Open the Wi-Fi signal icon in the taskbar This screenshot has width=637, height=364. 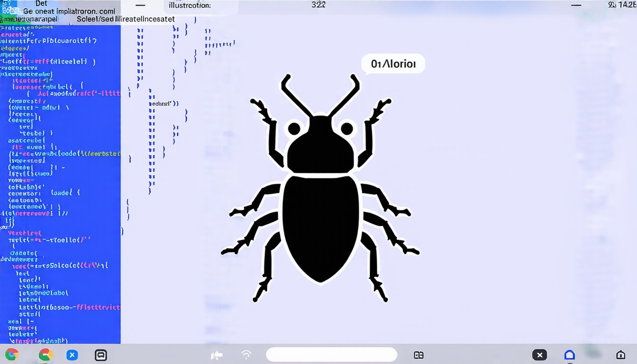[x=246, y=355]
